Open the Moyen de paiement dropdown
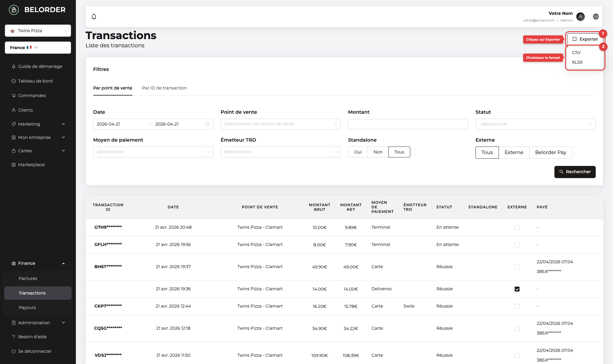 pyautogui.click(x=153, y=152)
